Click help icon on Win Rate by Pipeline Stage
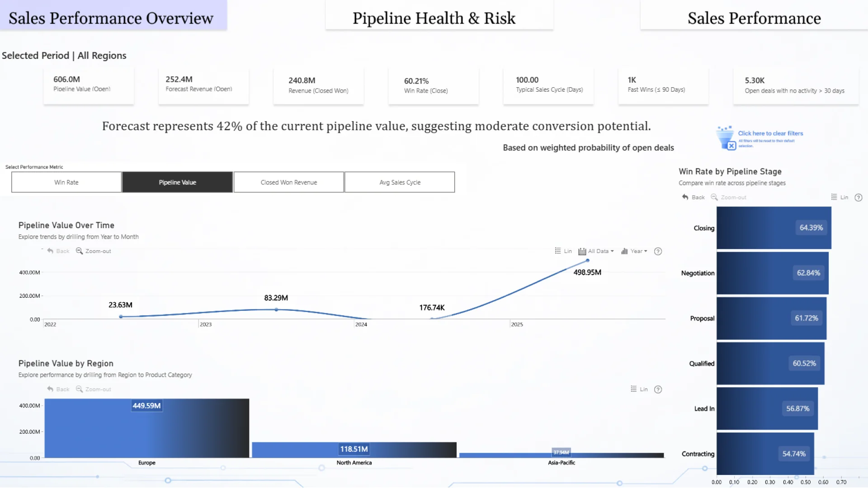The image size is (868, 488). click(859, 197)
